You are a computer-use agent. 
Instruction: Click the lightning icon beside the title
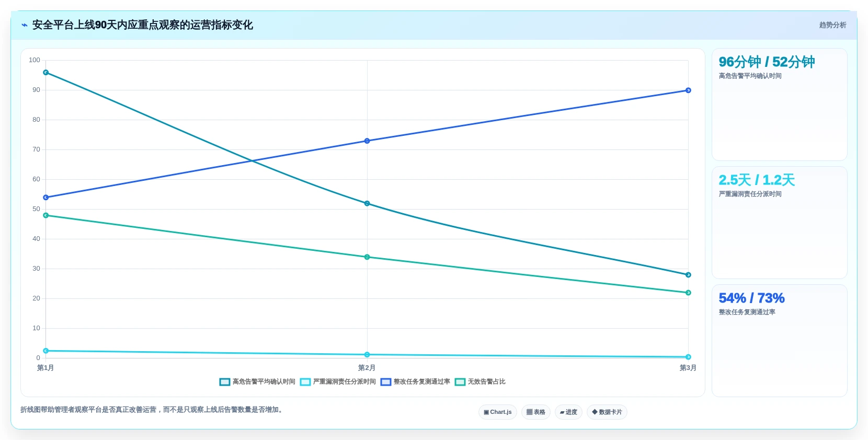click(x=24, y=25)
